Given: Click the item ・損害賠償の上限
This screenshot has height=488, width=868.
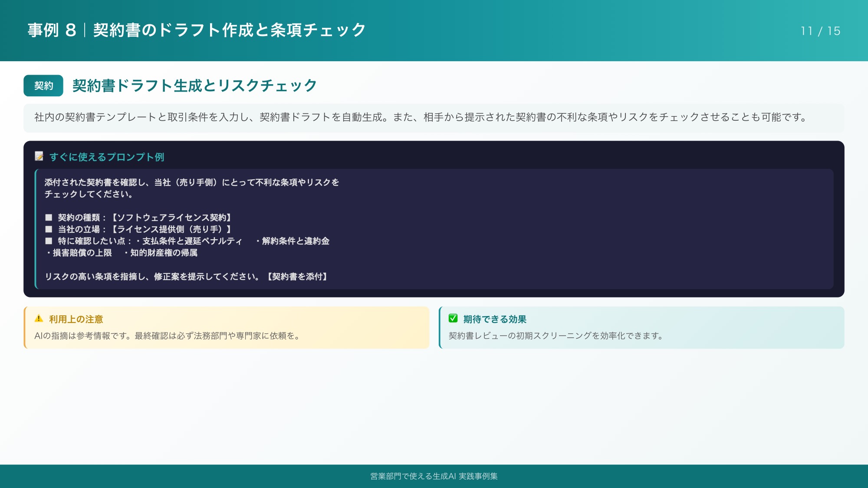Looking at the screenshot, I should (78, 253).
